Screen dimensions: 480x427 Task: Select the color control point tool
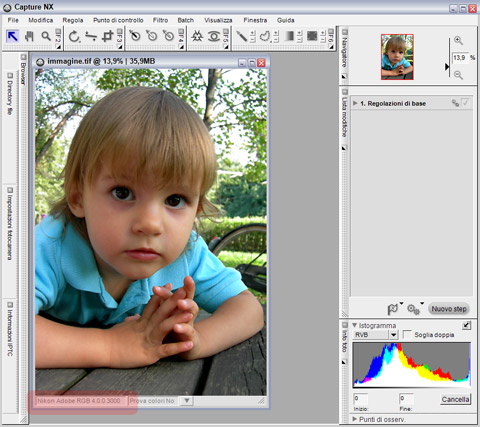click(197, 36)
